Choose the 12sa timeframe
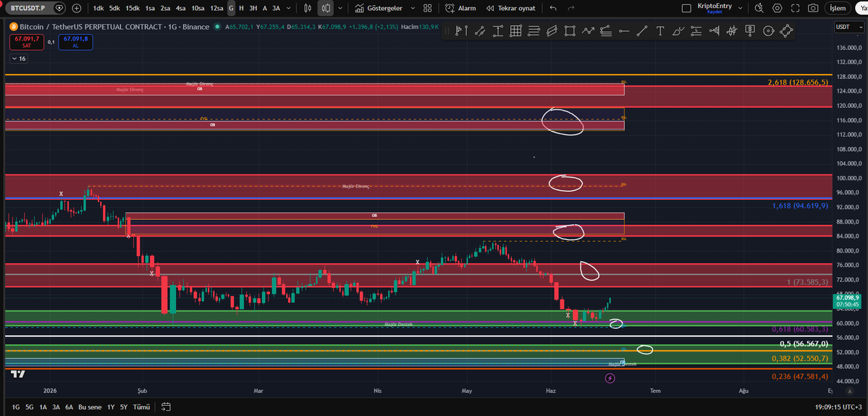The height and width of the screenshot is (416, 868). (216, 8)
